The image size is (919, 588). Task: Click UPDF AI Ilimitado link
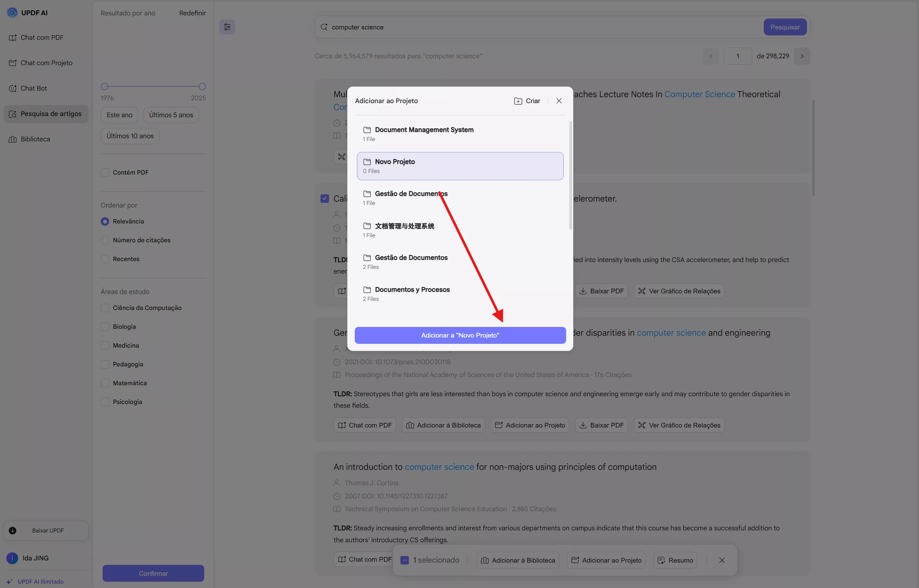point(35,581)
